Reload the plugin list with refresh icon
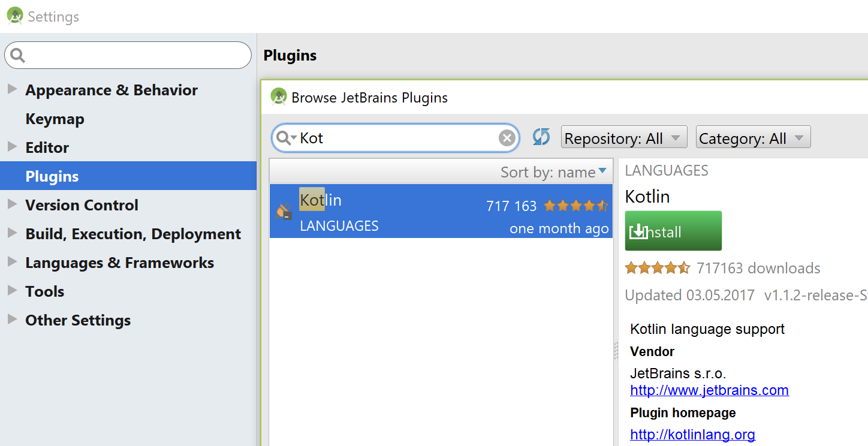The width and height of the screenshot is (868, 446). [x=541, y=137]
